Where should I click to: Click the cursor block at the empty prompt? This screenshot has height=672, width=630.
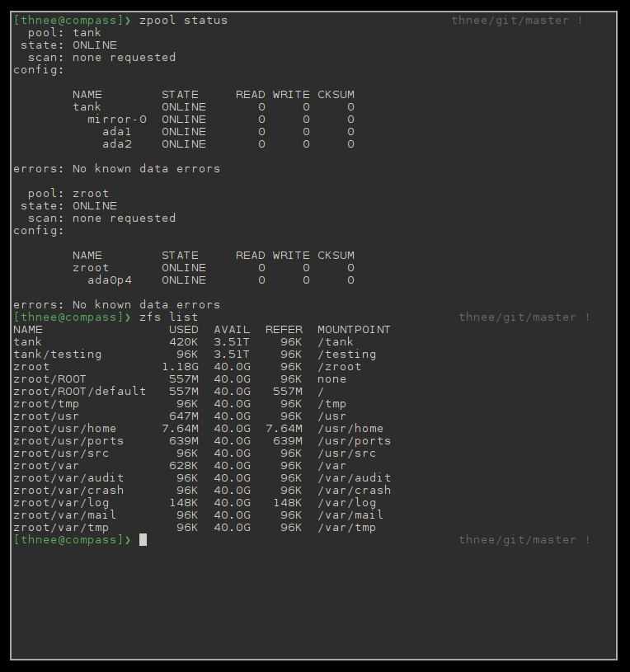point(143,539)
